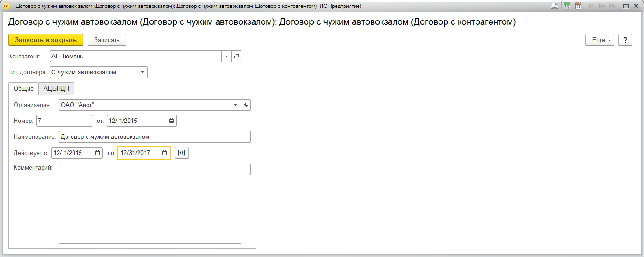Open calendar picker for the 'от' date

172,121
